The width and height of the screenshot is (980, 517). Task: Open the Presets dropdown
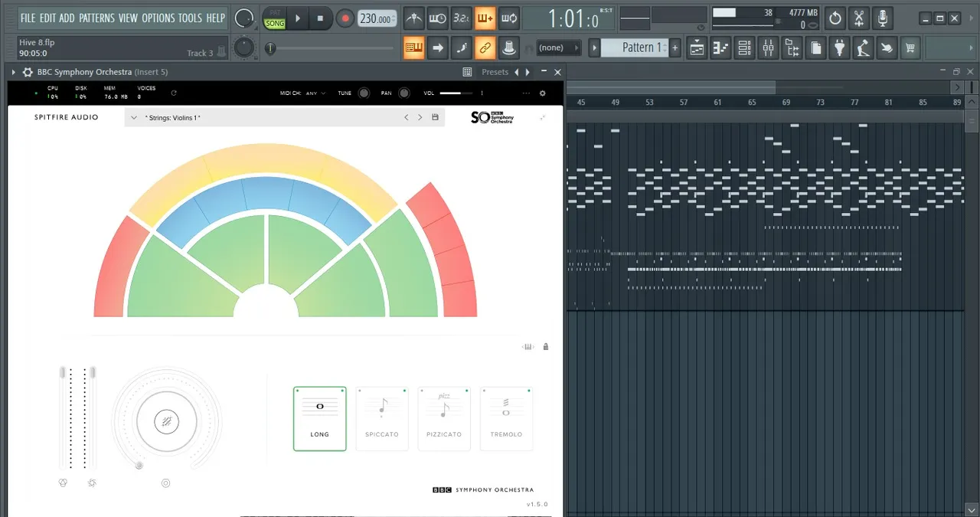(x=495, y=72)
